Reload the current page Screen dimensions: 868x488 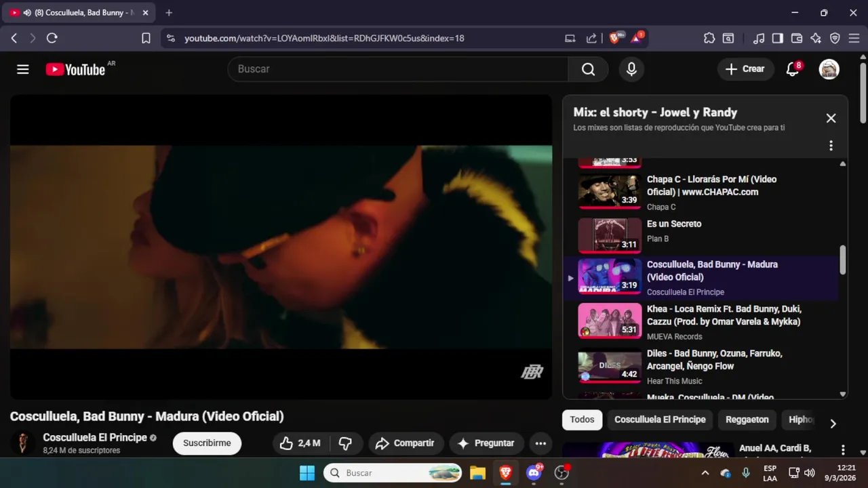pos(52,39)
